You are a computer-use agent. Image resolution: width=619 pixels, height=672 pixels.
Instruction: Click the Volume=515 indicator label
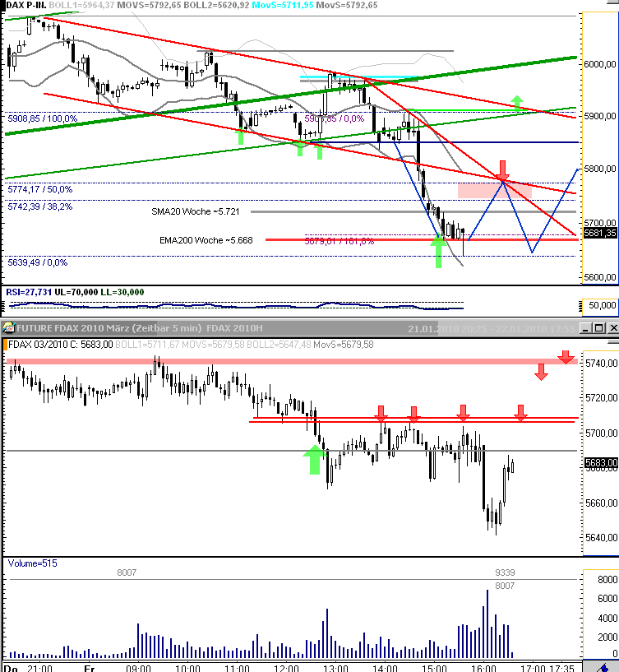click(33, 563)
